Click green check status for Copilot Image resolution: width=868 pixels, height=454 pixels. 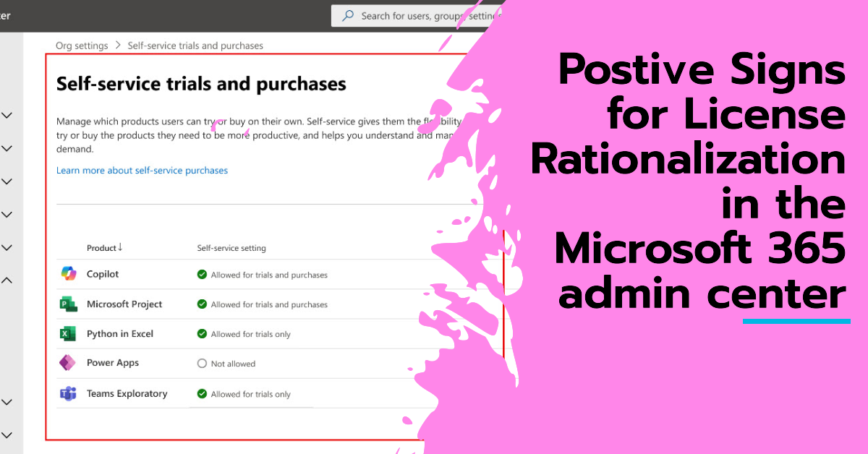point(202,275)
